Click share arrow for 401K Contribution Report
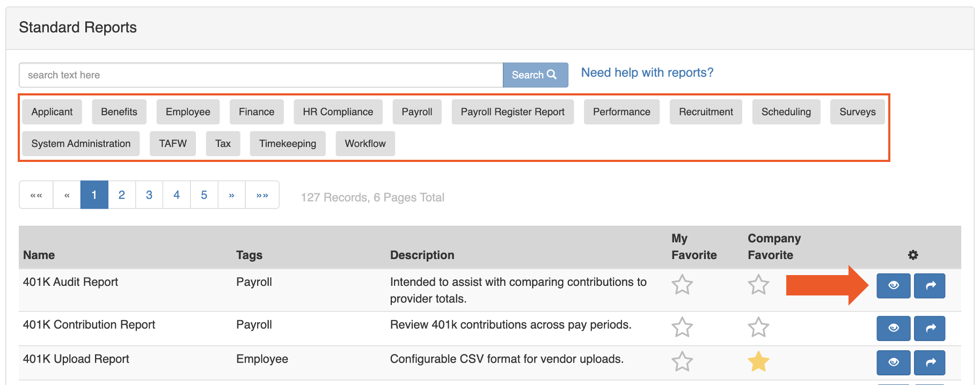Screen dimensions: 980x385 [930, 328]
